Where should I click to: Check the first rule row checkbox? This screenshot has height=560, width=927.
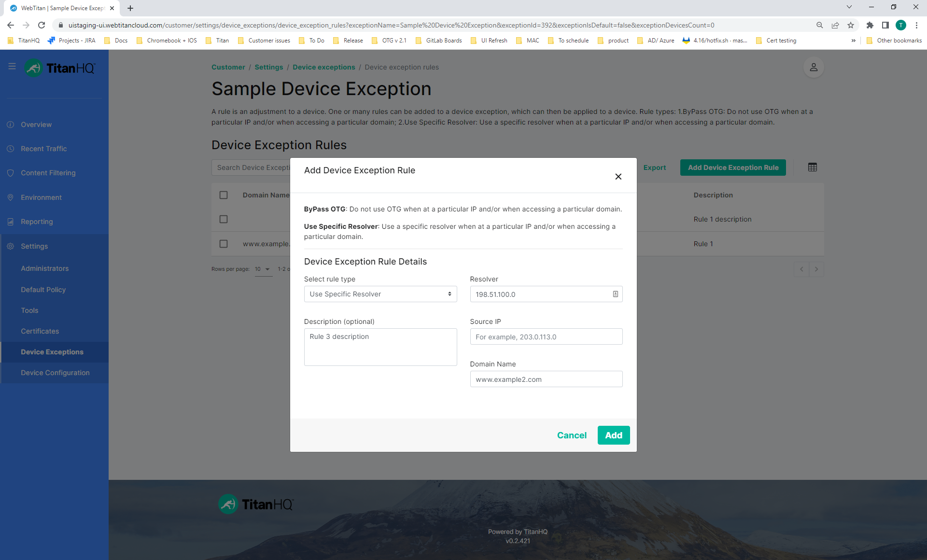pyautogui.click(x=223, y=219)
